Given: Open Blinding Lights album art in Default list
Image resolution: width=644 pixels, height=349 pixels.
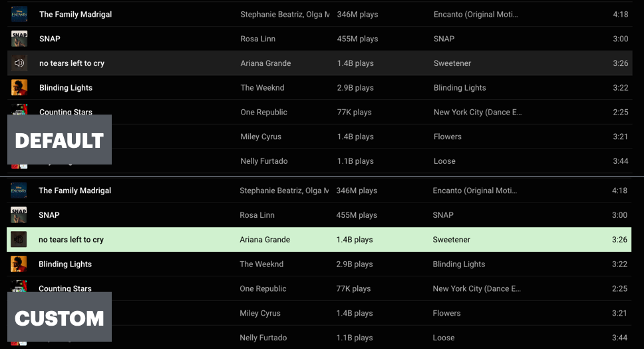Looking at the screenshot, I should pyautogui.click(x=19, y=87).
